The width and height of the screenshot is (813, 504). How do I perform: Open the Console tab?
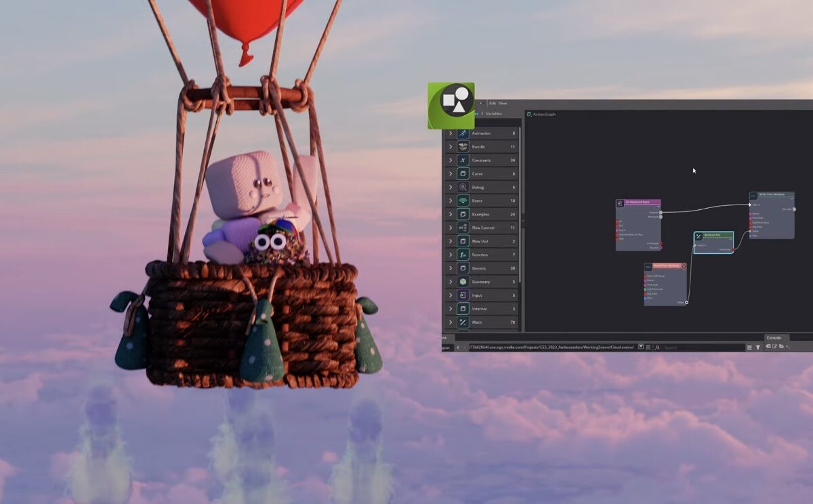point(774,337)
